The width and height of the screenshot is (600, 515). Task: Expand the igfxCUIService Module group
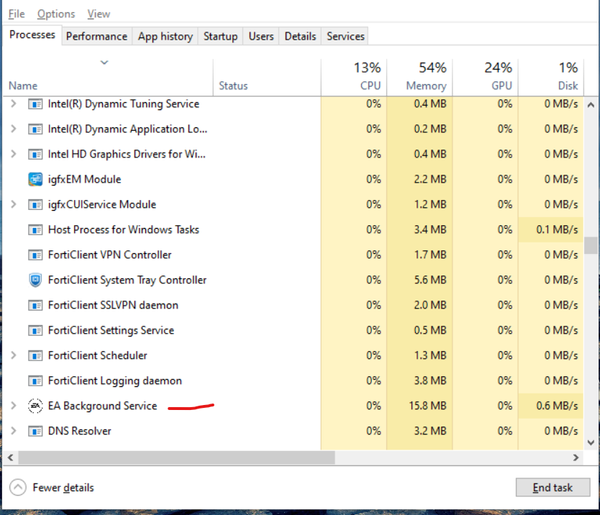click(13, 205)
